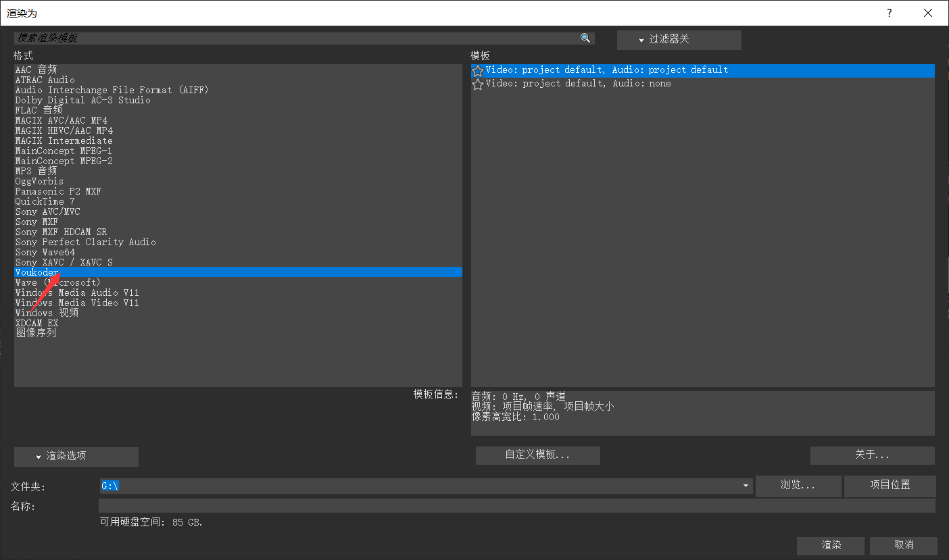This screenshot has width=949, height=560.
Task: Click the 浏览... browse button
Action: tap(798, 486)
